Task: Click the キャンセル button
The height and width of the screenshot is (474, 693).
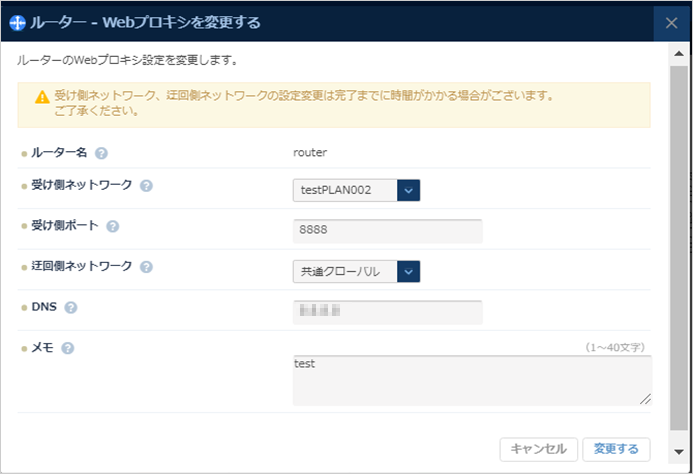Action: [538, 449]
